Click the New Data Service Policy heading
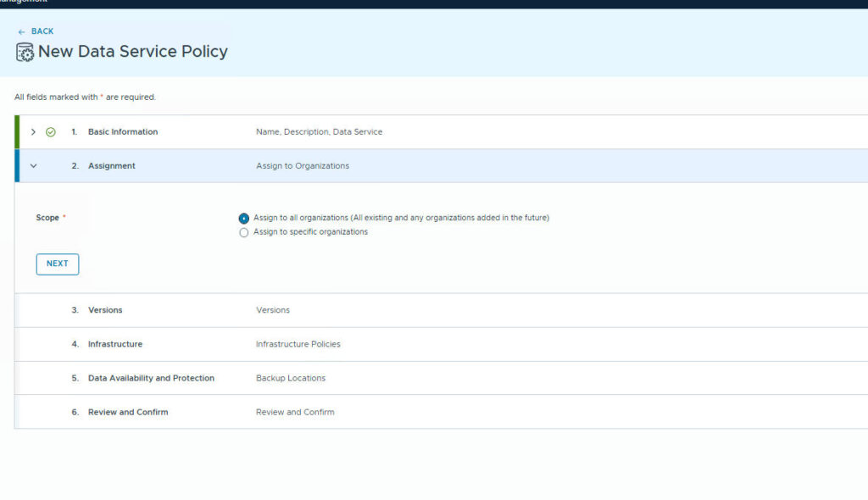Viewport: 868px width, 500px height. click(133, 52)
